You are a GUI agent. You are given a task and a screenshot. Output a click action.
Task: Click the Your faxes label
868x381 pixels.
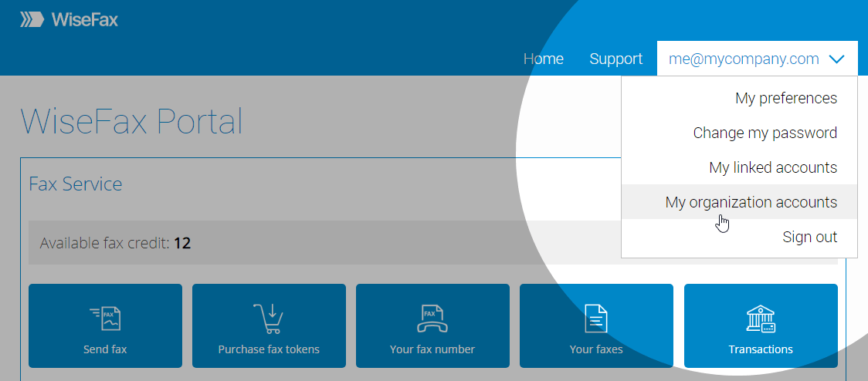tap(596, 349)
